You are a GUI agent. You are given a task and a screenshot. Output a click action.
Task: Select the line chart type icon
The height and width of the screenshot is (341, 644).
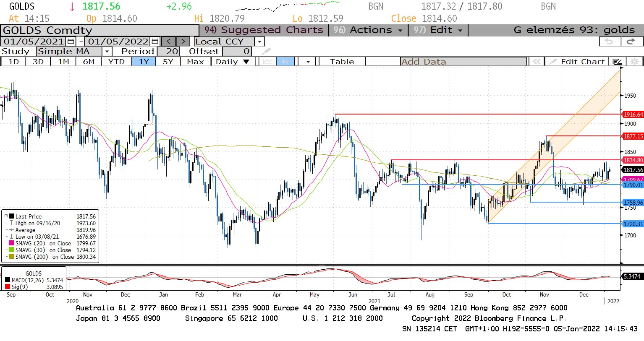(x=267, y=62)
